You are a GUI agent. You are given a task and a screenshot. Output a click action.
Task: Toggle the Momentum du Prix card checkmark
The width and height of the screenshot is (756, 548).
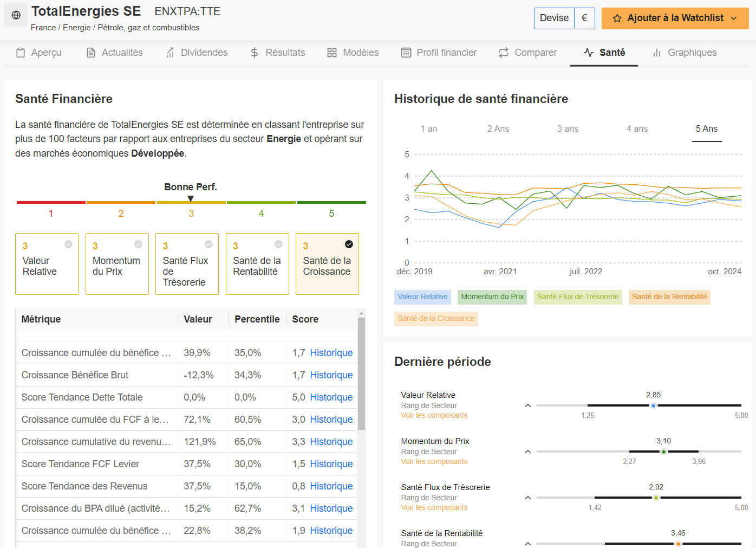point(138,244)
